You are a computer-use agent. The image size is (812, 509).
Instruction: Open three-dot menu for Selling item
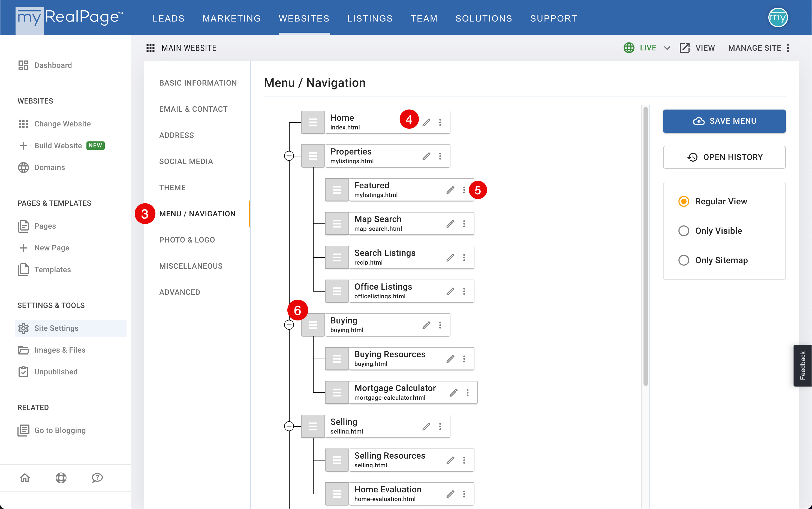440,426
